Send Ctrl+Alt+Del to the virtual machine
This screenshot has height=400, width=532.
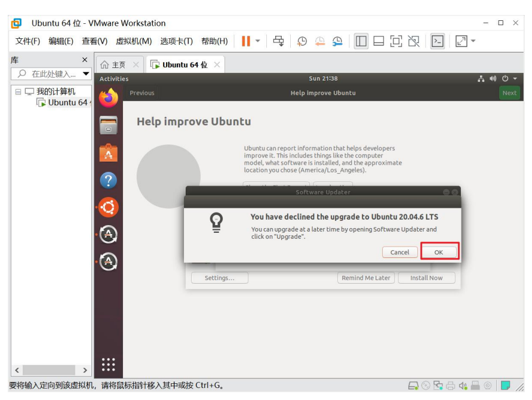pyautogui.click(x=279, y=41)
